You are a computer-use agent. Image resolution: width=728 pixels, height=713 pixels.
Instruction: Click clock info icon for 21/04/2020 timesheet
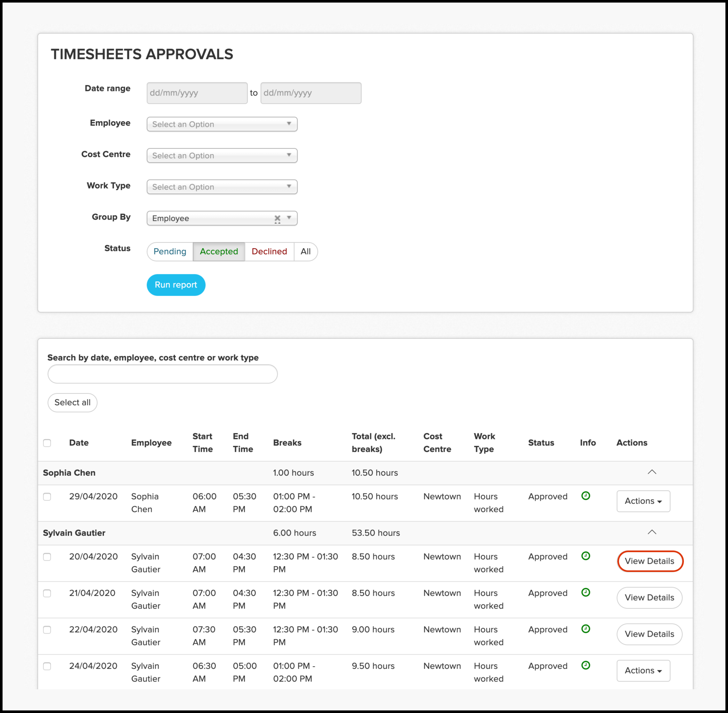click(585, 592)
